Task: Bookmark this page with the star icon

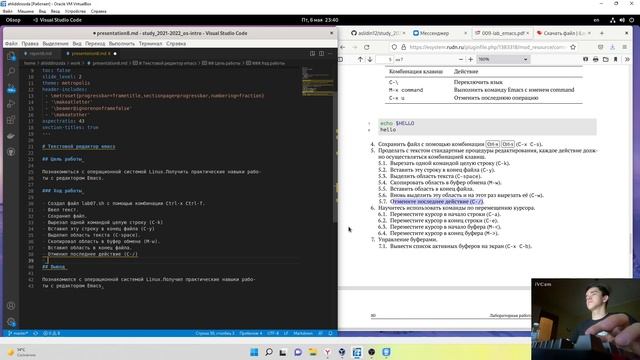Action: (573, 47)
